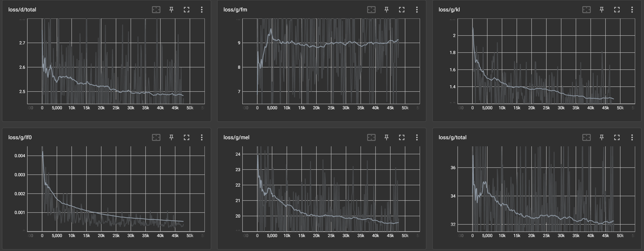Pin the loss/g/mel card
The image size is (644, 251).
[x=387, y=137]
